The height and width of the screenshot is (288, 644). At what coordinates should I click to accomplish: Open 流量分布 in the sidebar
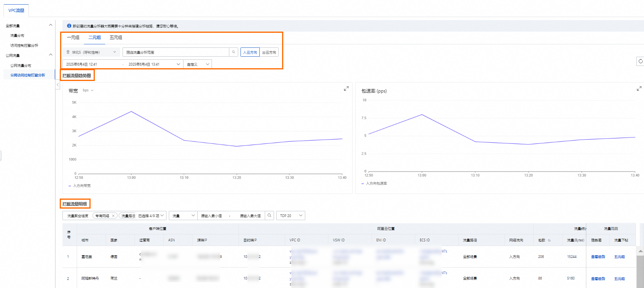point(17,35)
